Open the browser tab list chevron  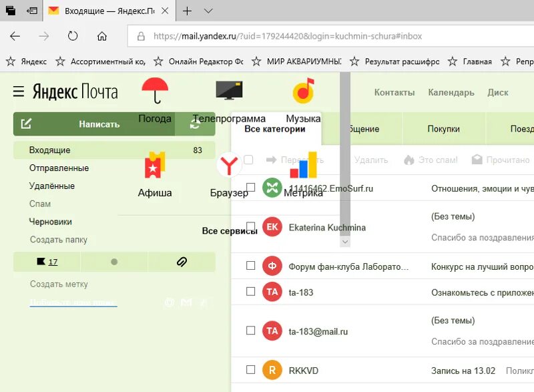click(208, 11)
